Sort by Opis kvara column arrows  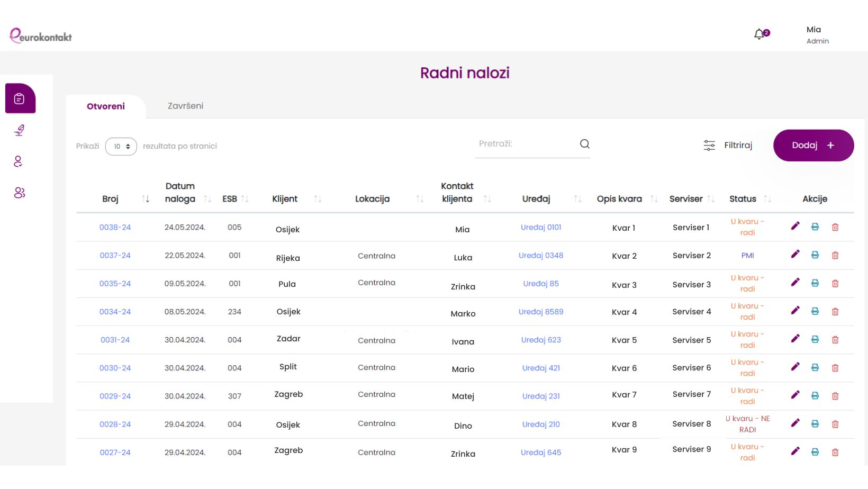[654, 199]
